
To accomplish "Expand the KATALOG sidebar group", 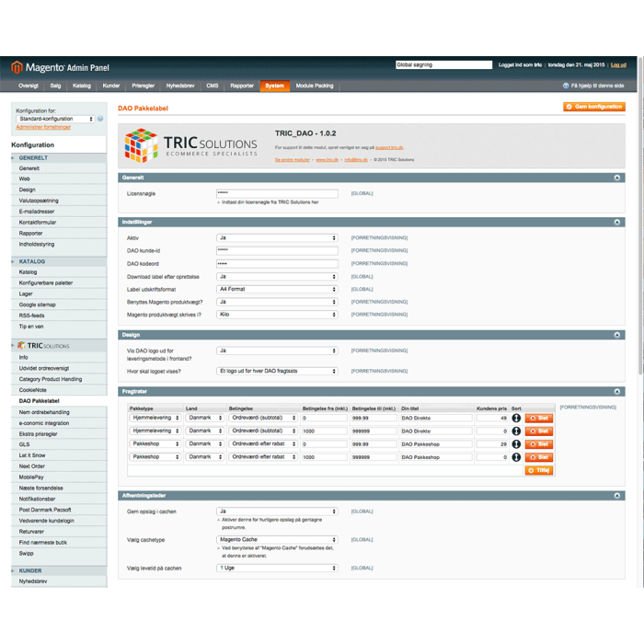I will coord(59,261).
